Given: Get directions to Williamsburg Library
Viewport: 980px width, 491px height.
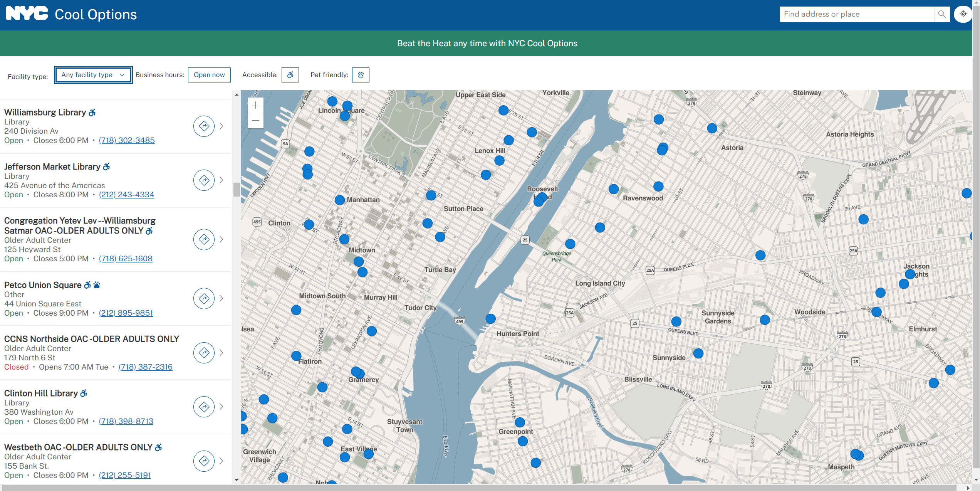Looking at the screenshot, I should [204, 126].
